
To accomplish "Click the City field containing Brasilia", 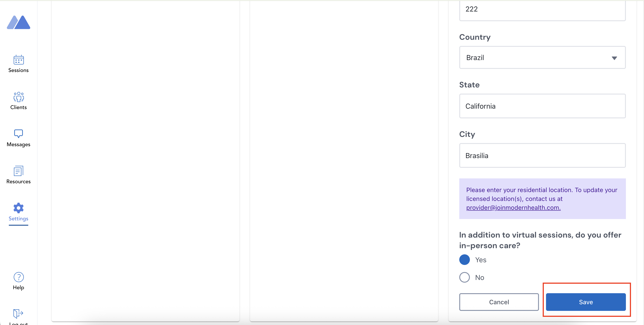I will 542,156.
